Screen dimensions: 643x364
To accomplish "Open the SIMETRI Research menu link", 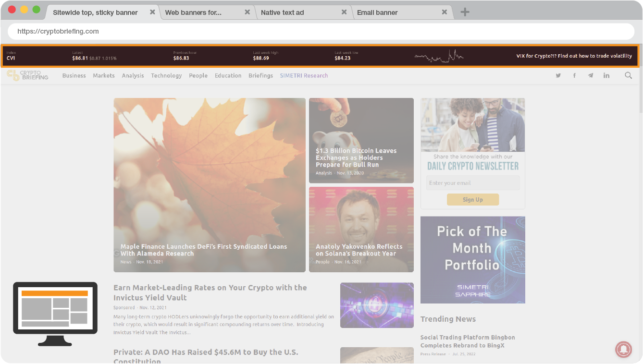I will click(304, 75).
